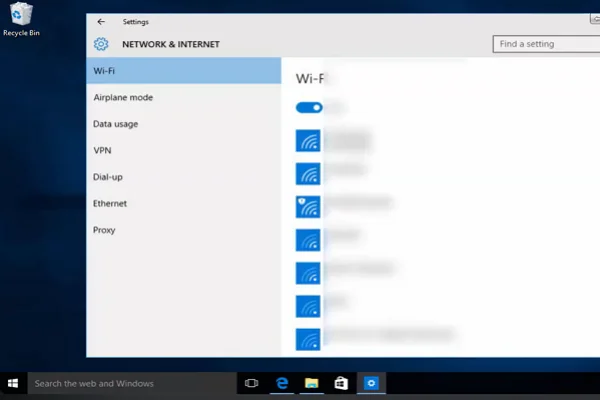Launch Microsoft Edge from the taskbar
The image size is (600, 400).
[x=282, y=383]
